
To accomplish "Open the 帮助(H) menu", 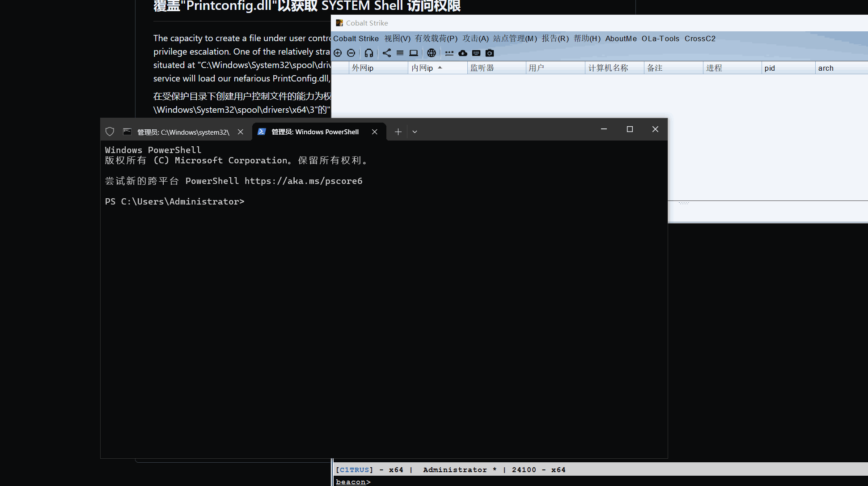I will click(587, 38).
